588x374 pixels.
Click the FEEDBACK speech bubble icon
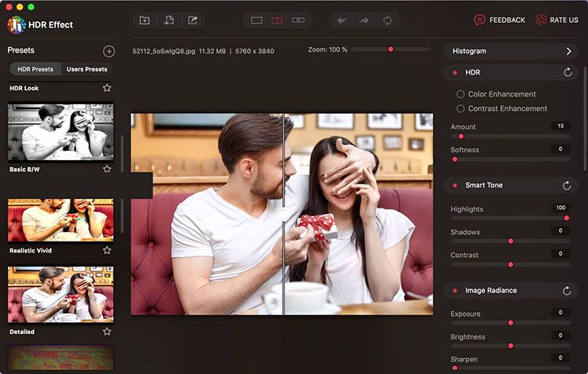[x=479, y=20]
